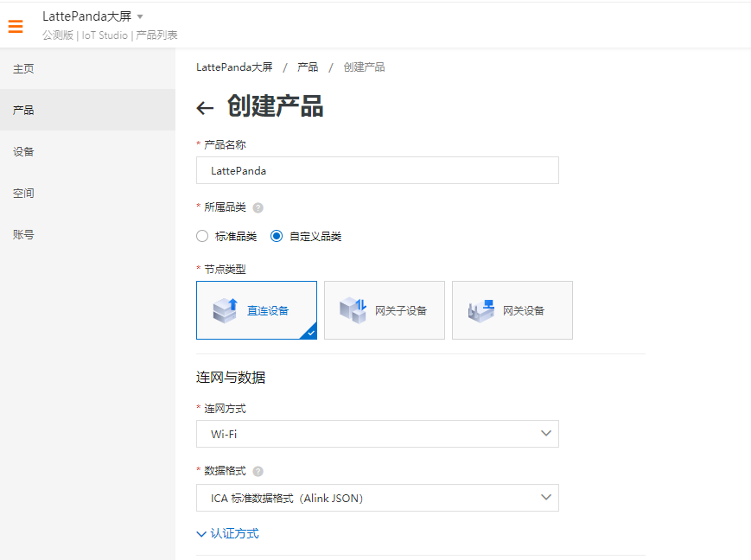751x560 pixels.
Task: Choose the 网关设备 node type card
Action: [512, 310]
